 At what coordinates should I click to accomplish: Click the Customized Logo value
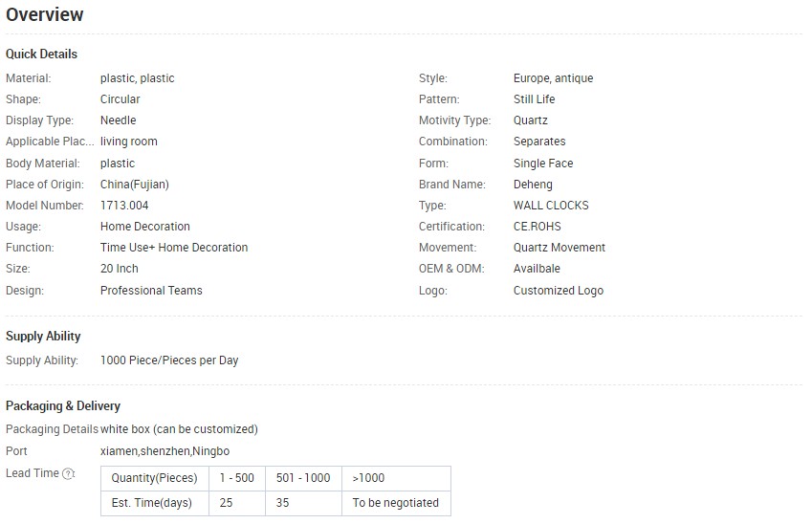pos(559,291)
